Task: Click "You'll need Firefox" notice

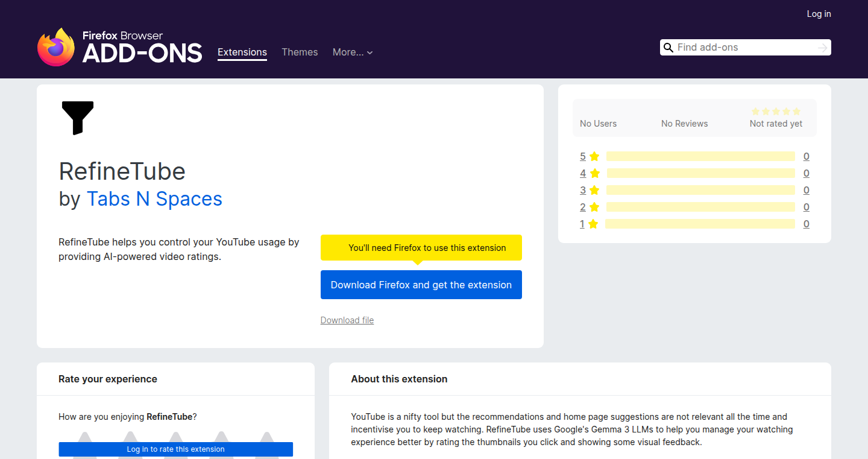Action: click(421, 248)
